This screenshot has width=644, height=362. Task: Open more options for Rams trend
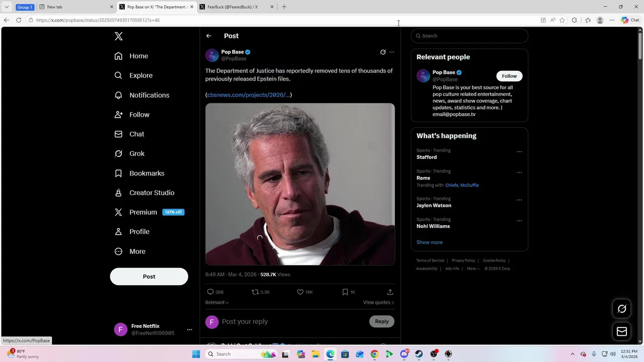coord(519,172)
